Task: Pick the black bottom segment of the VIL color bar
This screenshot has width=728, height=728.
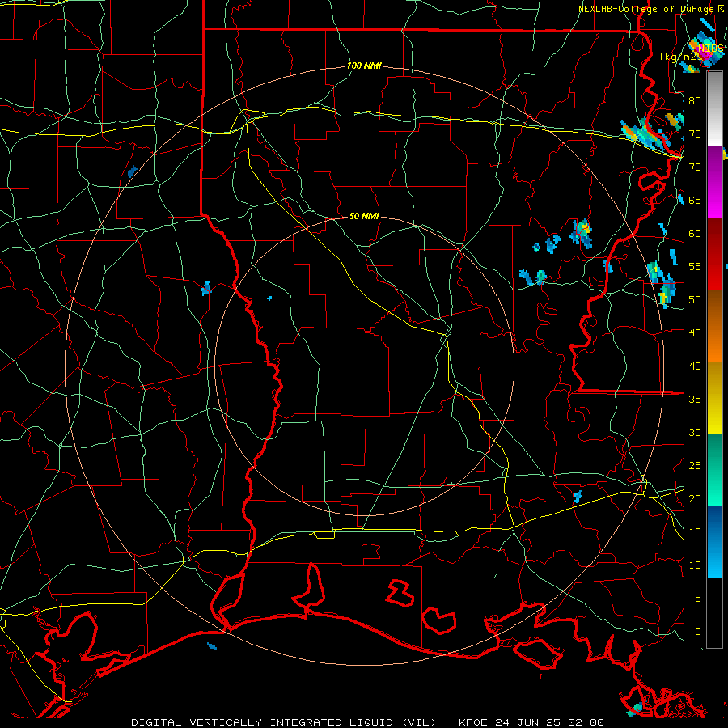Action: click(x=714, y=613)
